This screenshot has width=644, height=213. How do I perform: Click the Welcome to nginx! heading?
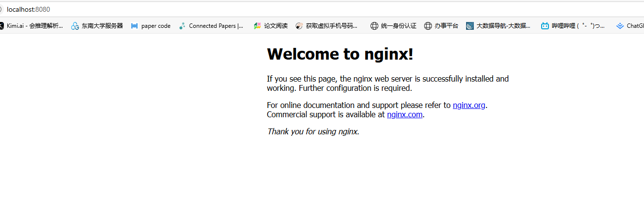(340, 54)
